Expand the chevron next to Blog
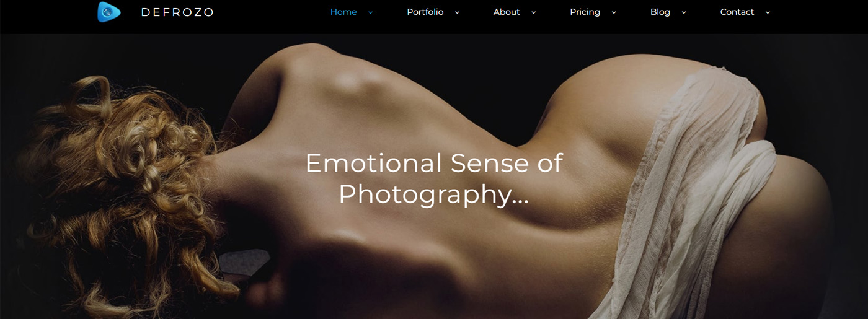The image size is (868, 319). [684, 12]
